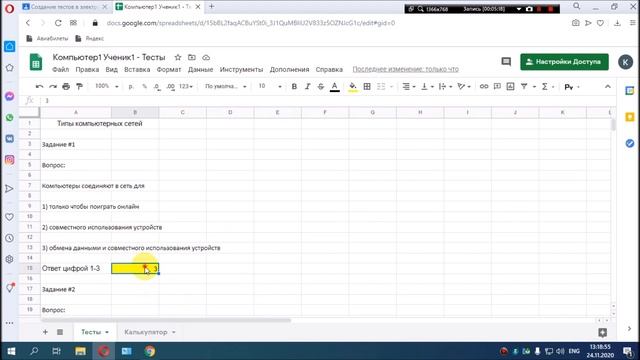
Task: Open the Инструменты menu
Action: (x=241, y=69)
